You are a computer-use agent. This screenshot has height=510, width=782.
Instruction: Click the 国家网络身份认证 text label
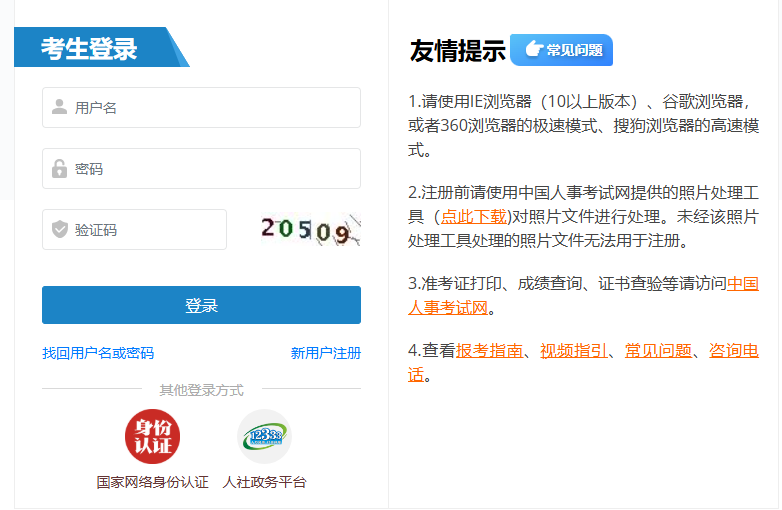[x=152, y=482]
